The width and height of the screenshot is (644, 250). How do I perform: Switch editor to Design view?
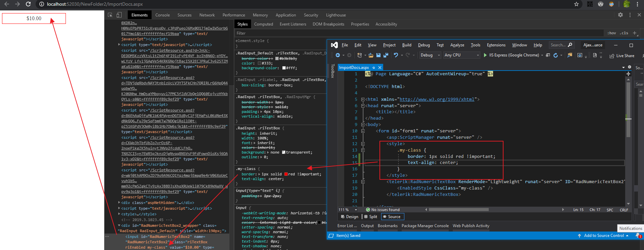click(x=350, y=217)
